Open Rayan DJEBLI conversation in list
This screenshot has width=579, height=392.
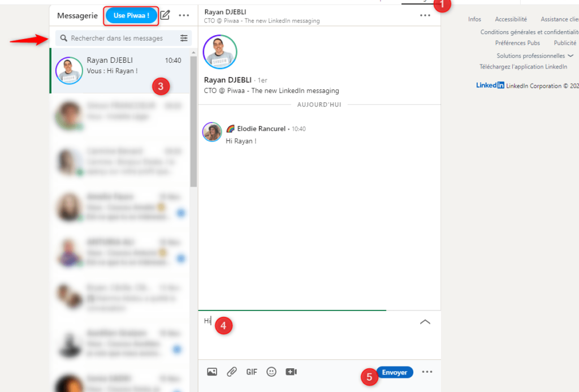120,71
